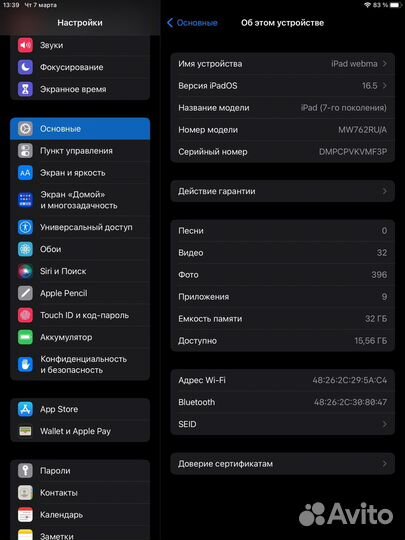Viewport: 405px width, 540px height.
Task: Open Screen Time (Экранное время) hourglass icon
Action: (x=25, y=89)
